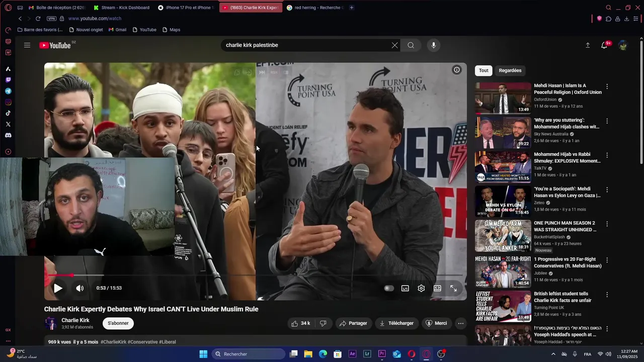Open the Maps bookmark
Screen dimensions: 644x362
click(x=171, y=30)
